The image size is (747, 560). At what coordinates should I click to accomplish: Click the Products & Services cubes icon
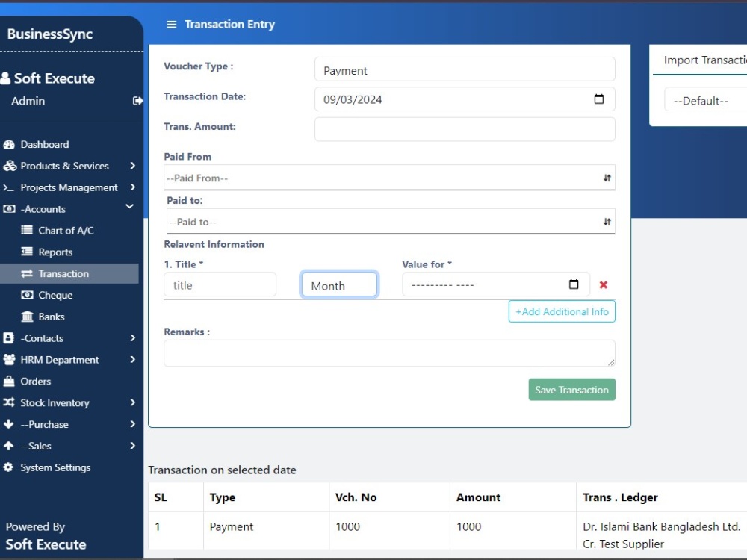(x=10, y=166)
